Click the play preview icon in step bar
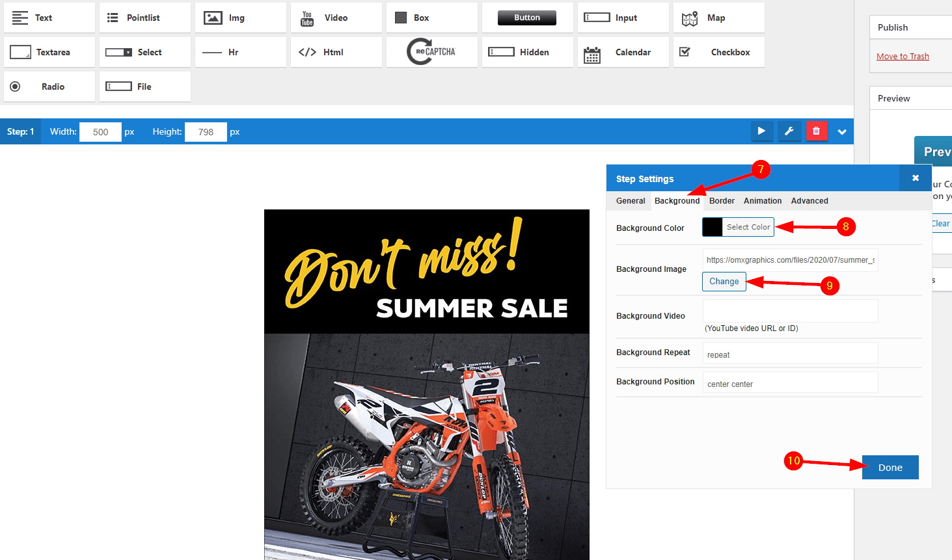Viewport: 952px width, 560px height. [761, 131]
